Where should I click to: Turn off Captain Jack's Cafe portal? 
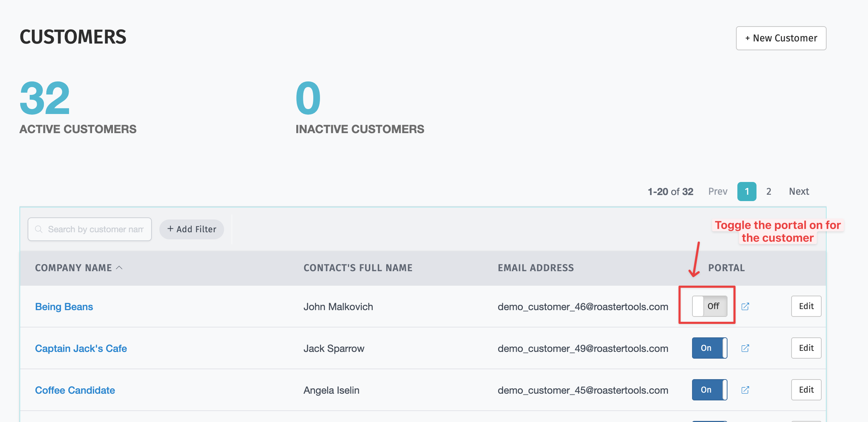coord(709,348)
